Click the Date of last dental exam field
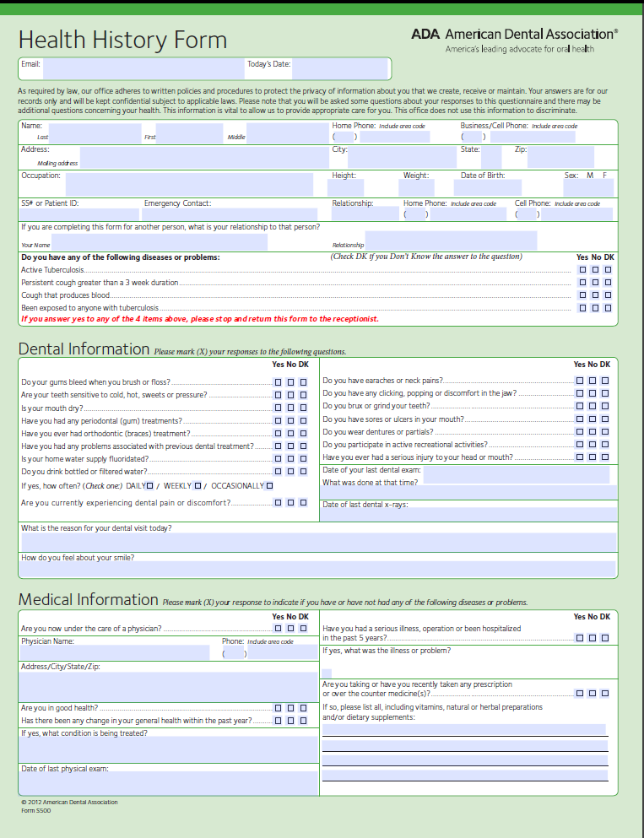 [517, 474]
